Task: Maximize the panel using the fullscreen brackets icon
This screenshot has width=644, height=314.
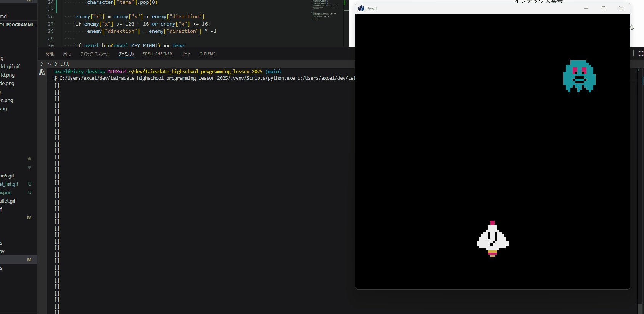Action: pos(641,54)
